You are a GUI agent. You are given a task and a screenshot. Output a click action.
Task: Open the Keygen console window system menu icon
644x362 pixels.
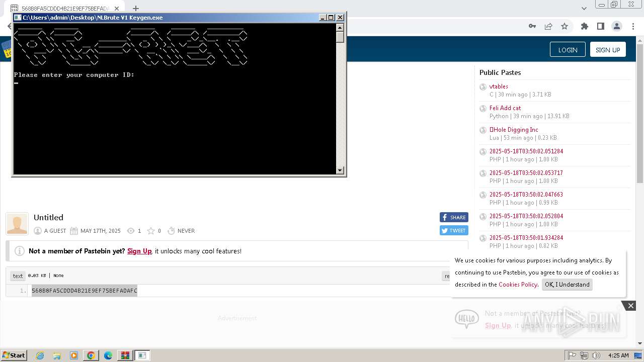[18, 18]
